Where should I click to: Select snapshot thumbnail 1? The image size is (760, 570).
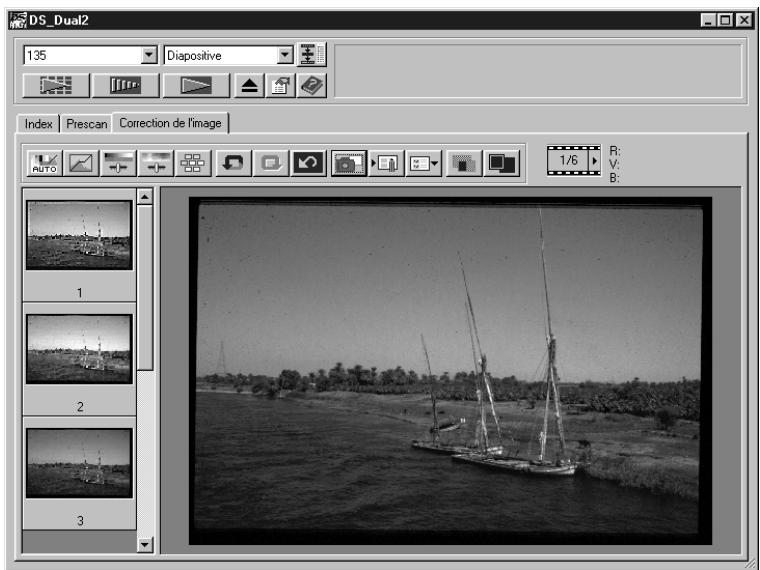coord(79,235)
